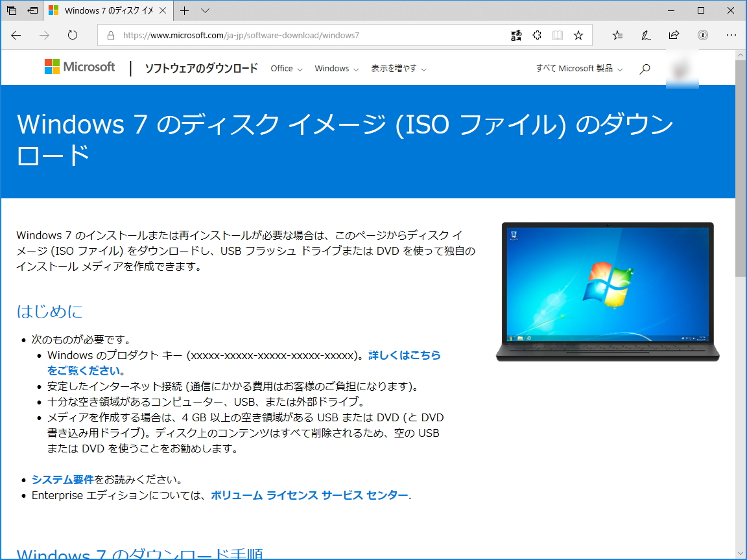Open the Translate icon in the address bar
This screenshot has width=747, height=560.
pyautogui.click(x=516, y=35)
